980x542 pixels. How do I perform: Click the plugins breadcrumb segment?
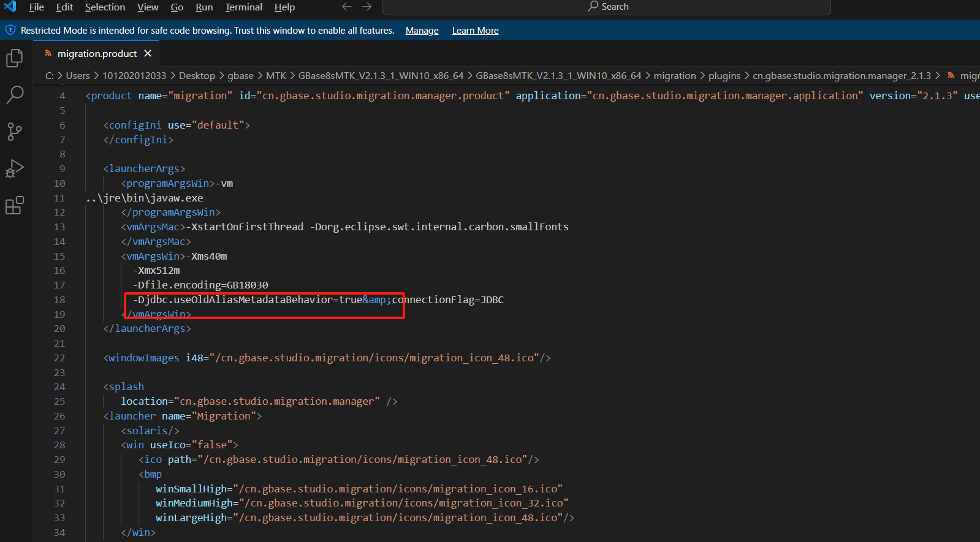(724, 76)
